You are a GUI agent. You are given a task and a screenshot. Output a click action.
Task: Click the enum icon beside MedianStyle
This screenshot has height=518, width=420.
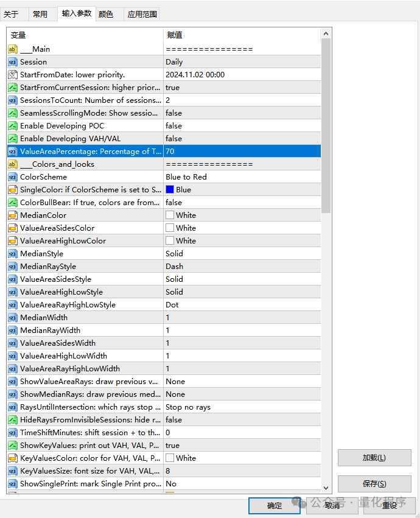[13, 254]
